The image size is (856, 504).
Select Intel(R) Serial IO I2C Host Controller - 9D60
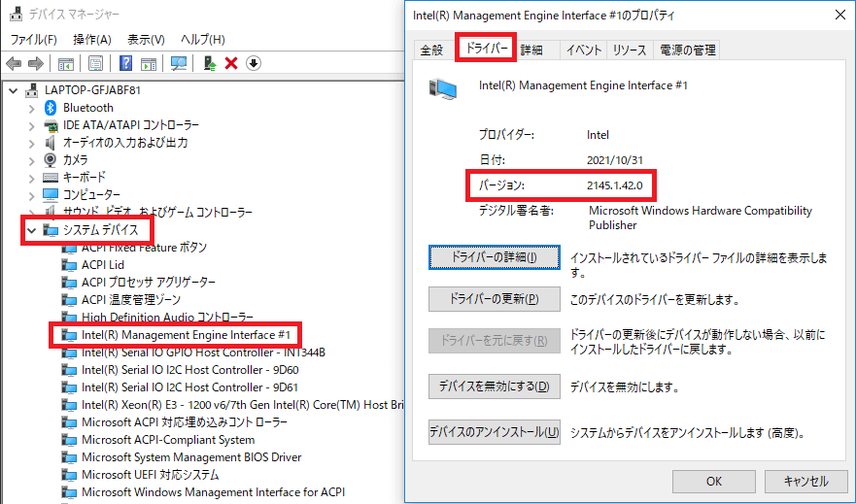pos(190,370)
